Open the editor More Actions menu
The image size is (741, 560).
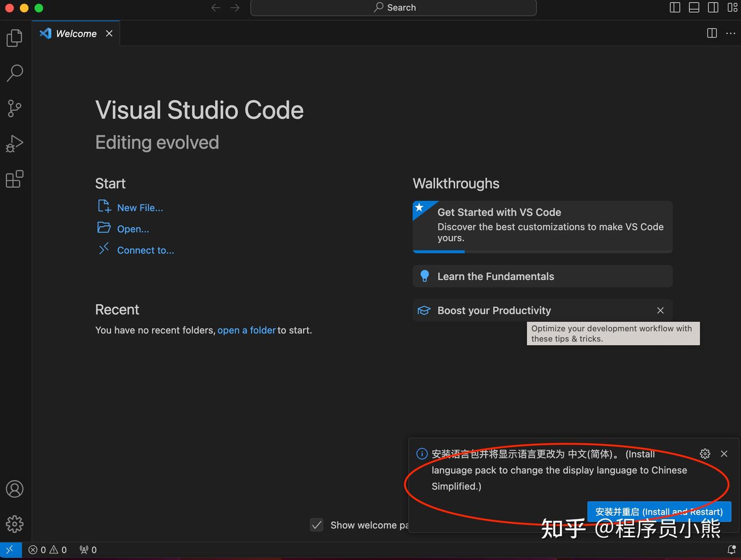[731, 33]
